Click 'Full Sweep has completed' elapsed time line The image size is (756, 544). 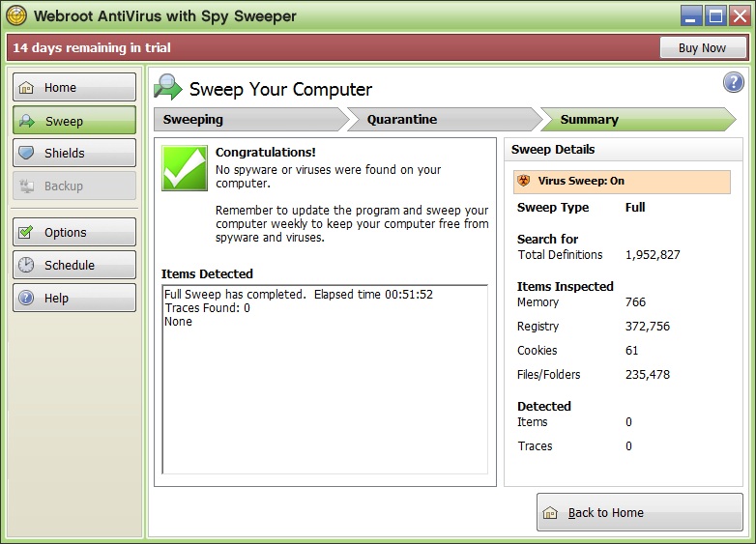pyautogui.click(x=299, y=295)
